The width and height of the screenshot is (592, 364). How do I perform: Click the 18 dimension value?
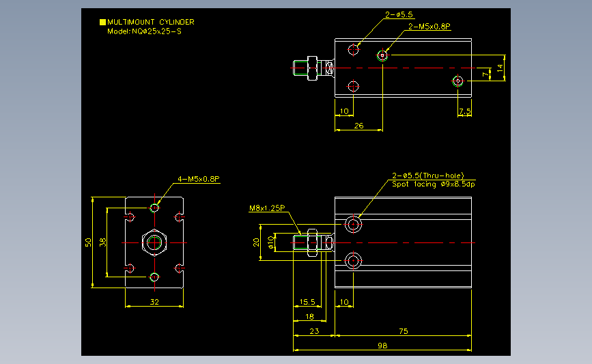[x=309, y=316]
